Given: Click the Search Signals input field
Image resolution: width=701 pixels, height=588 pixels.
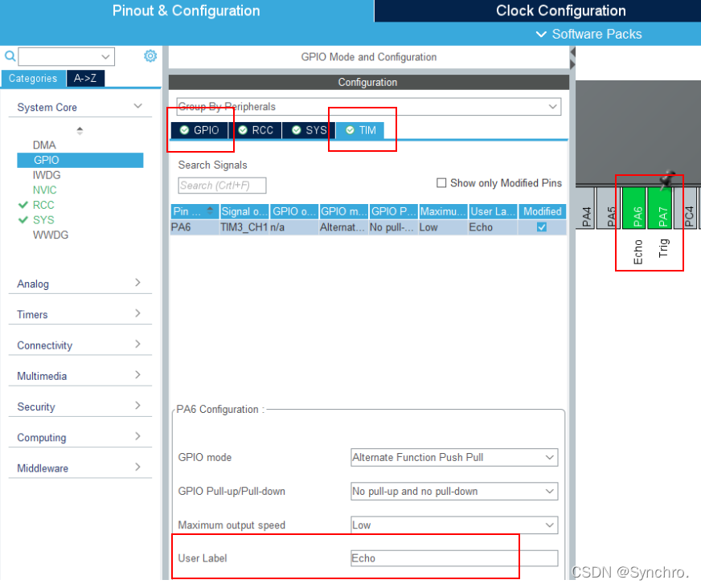Looking at the screenshot, I should [x=222, y=186].
